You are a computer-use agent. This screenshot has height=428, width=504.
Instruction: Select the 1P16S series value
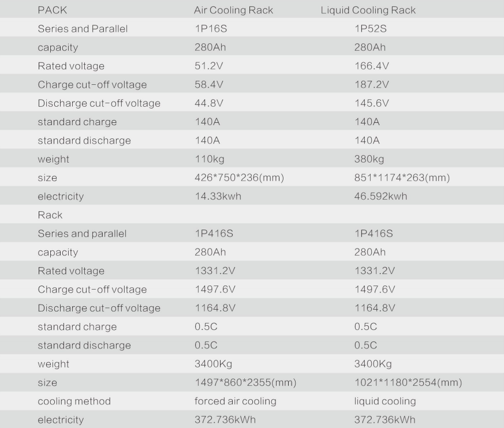[x=211, y=29]
